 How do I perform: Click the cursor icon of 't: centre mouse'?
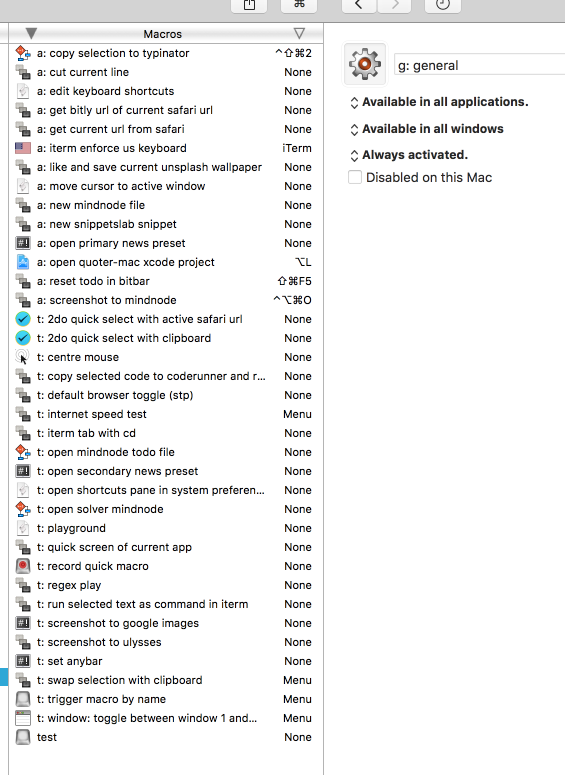23,357
